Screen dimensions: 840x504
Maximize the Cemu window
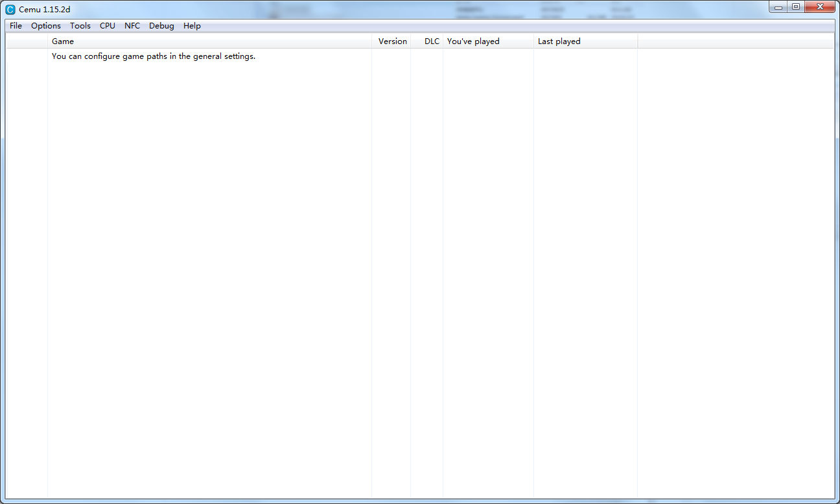795,7
